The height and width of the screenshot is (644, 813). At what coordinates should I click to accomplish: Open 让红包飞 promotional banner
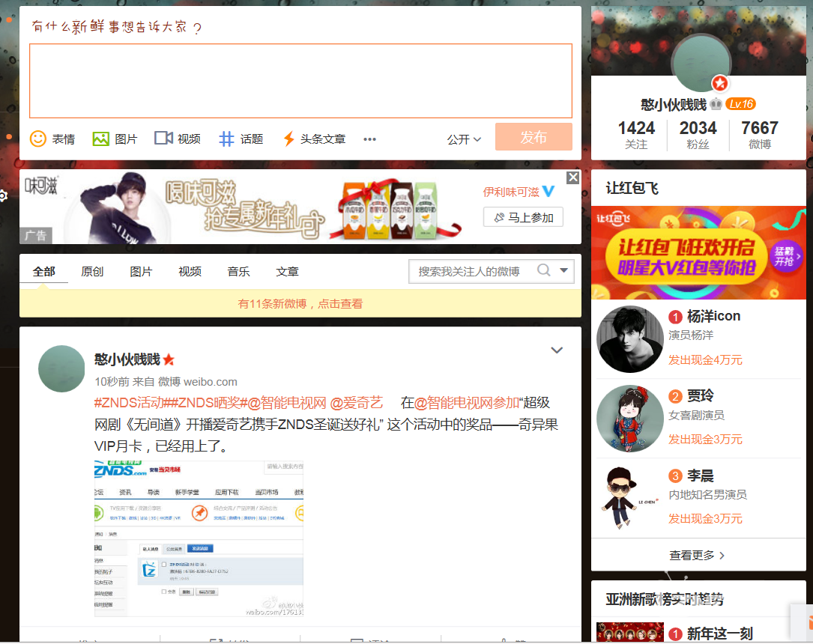pyautogui.click(x=698, y=253)
